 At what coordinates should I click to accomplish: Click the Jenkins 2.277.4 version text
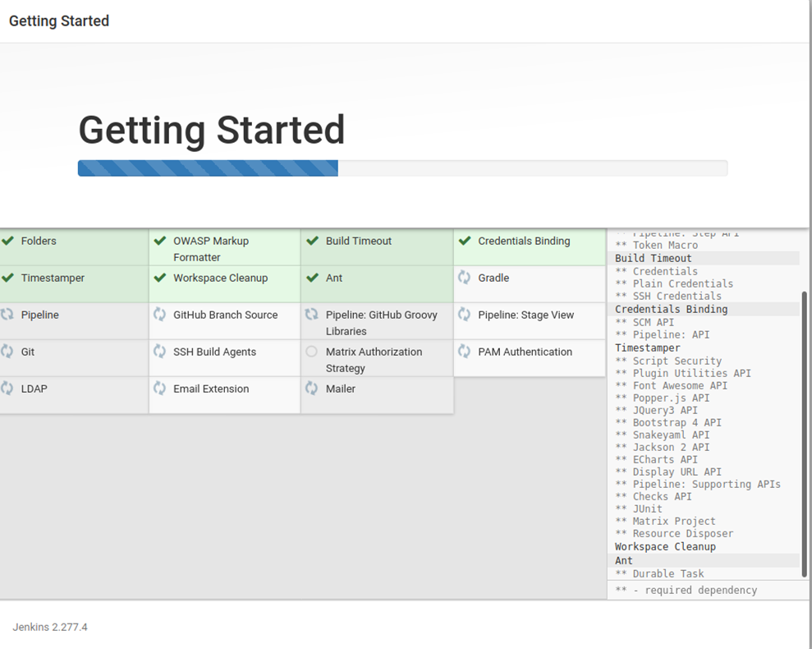pyautogui.click(x=50, y=627)
